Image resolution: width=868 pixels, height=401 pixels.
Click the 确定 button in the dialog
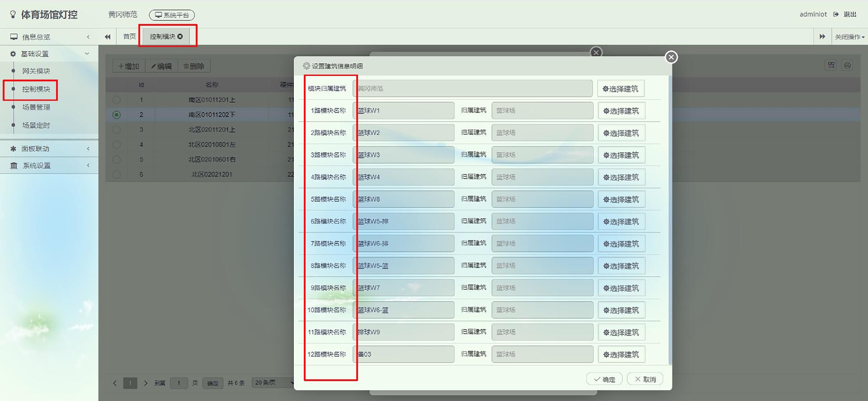(x=604, y=379)
